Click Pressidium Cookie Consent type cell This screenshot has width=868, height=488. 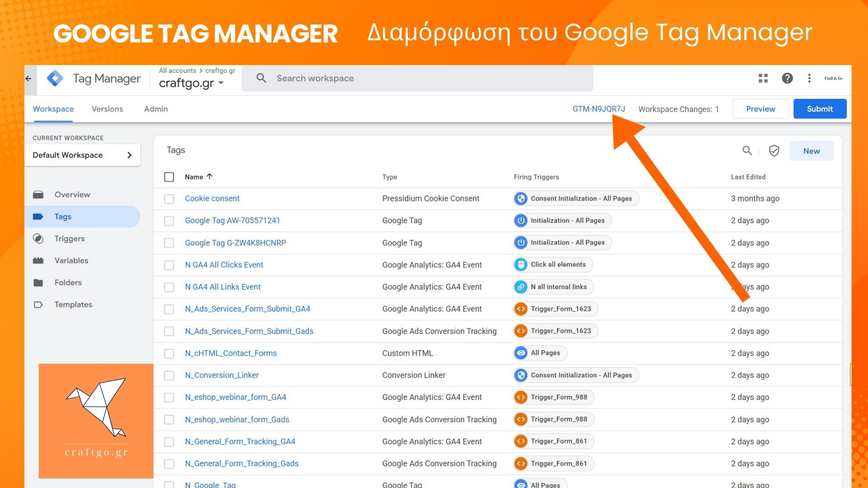(x=431, y=198)
